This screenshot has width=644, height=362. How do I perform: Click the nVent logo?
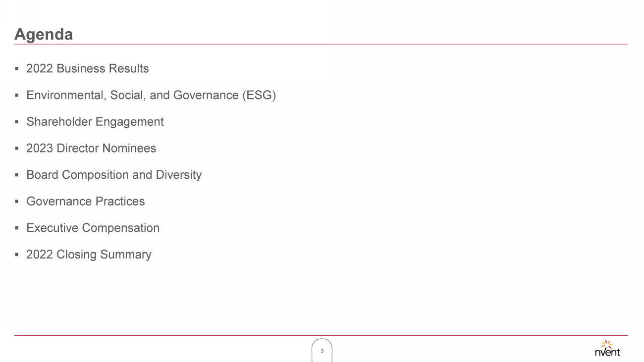pos(607,348)
